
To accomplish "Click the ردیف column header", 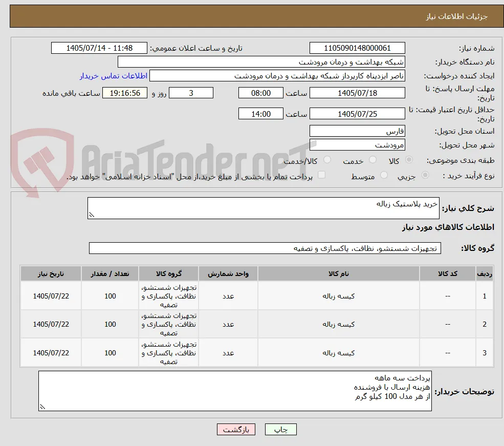I will coord(485,273).
